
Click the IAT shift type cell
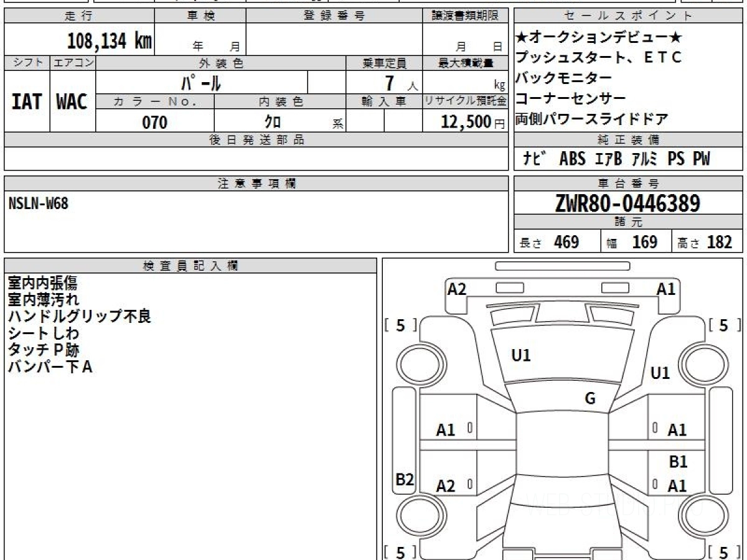coord(27,101)
